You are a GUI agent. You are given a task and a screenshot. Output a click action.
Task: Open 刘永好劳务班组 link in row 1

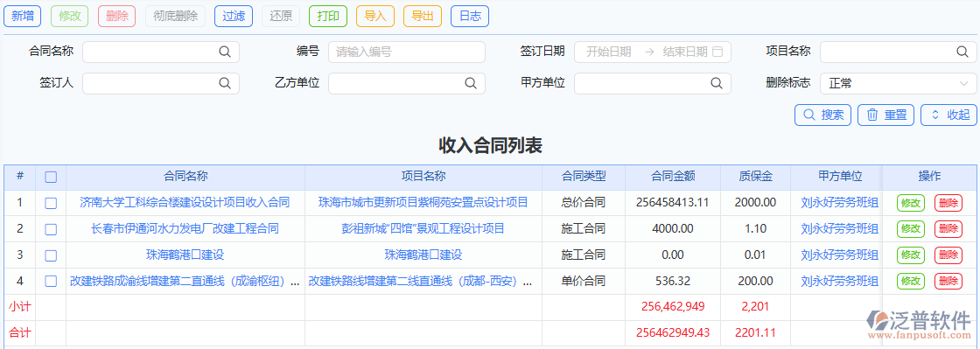point(840,202)
